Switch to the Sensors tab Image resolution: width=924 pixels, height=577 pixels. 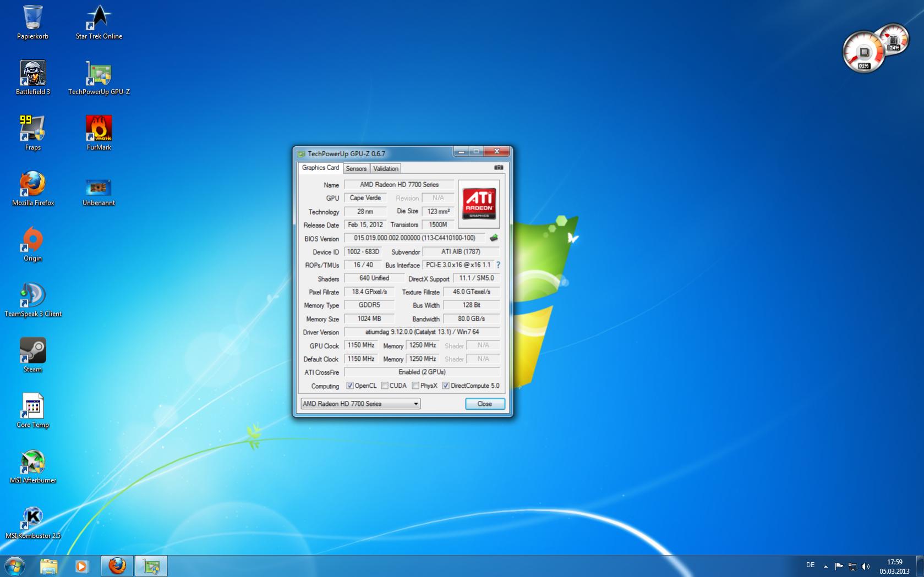click(x=356, y=168)
